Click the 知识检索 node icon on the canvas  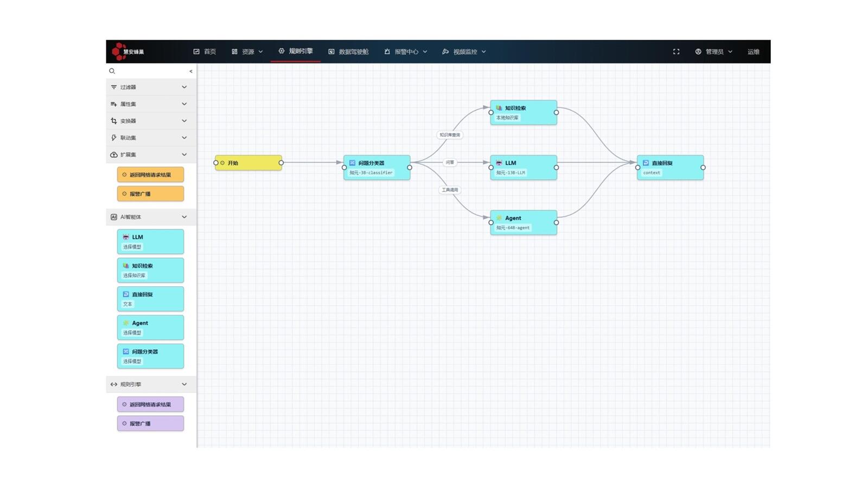[x=499, y=108]
